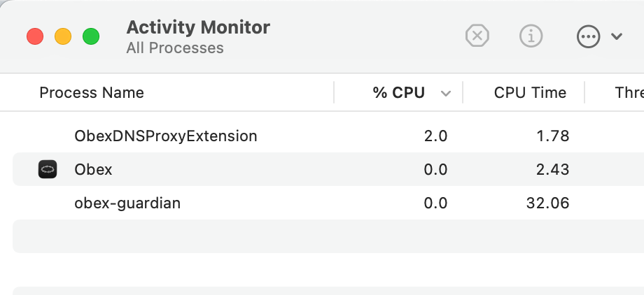Click the green zoom window button

point(91,36)
